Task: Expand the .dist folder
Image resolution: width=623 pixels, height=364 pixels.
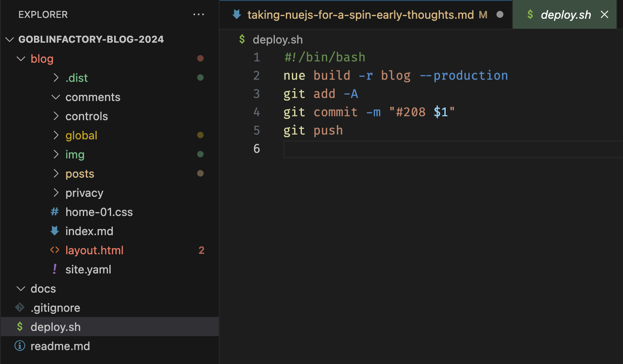Action: coord(56,78)
